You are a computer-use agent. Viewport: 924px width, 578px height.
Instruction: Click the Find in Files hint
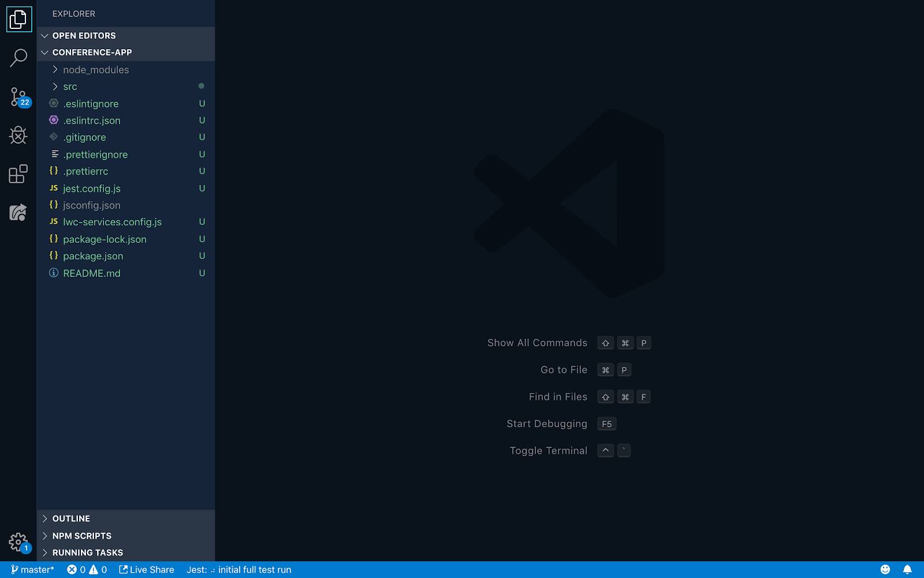pyautogui.click(x=558, y=397)
